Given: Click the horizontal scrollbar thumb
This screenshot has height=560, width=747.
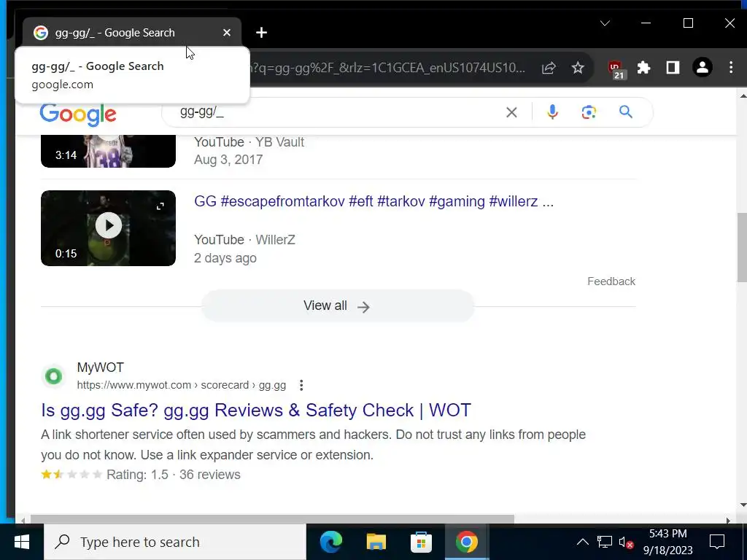Looking at the screenshot, I should click(x=272, y=519).
